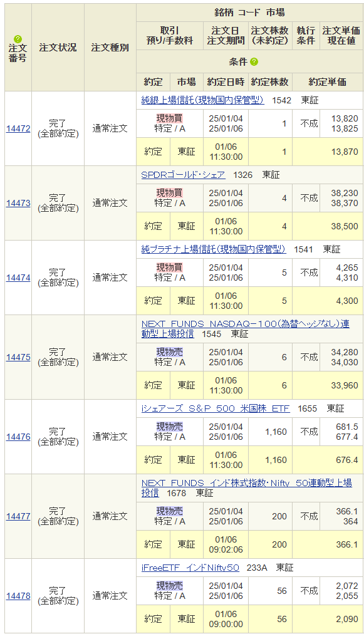Click the 注文状況 column header
The height and width of the screenshot is (634, 364).
click(x=58, y=48)
